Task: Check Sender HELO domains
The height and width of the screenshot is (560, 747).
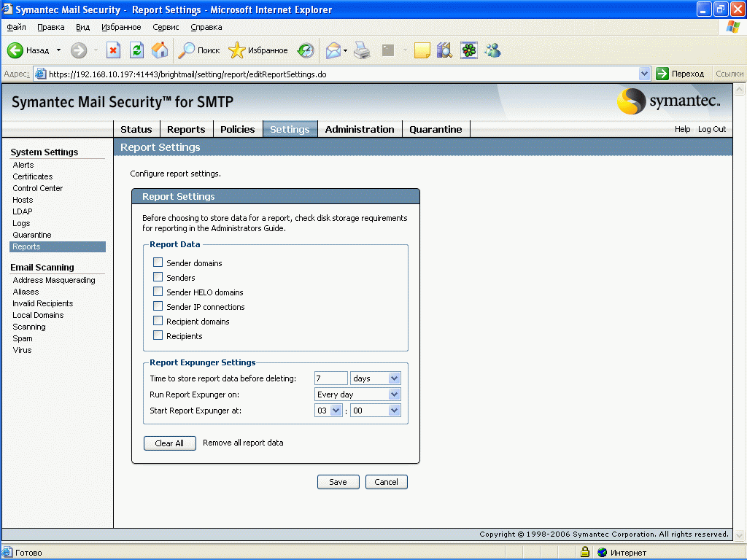Action: coord(158,292)
